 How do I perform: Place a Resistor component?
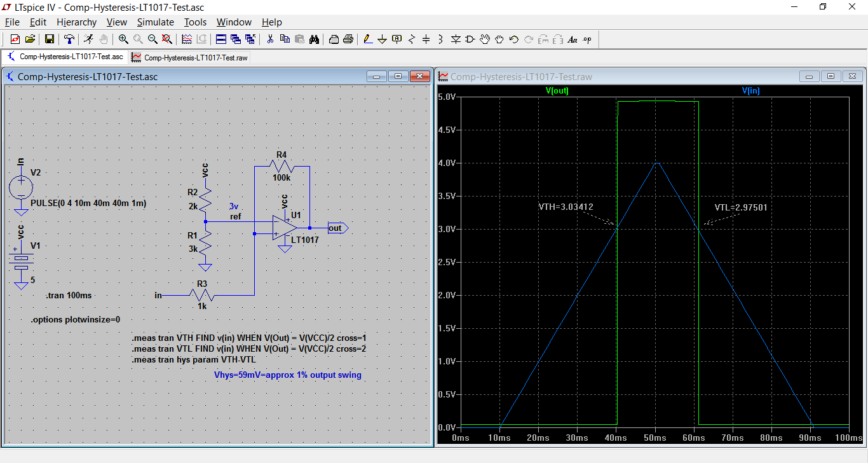(x=412, y=39)
